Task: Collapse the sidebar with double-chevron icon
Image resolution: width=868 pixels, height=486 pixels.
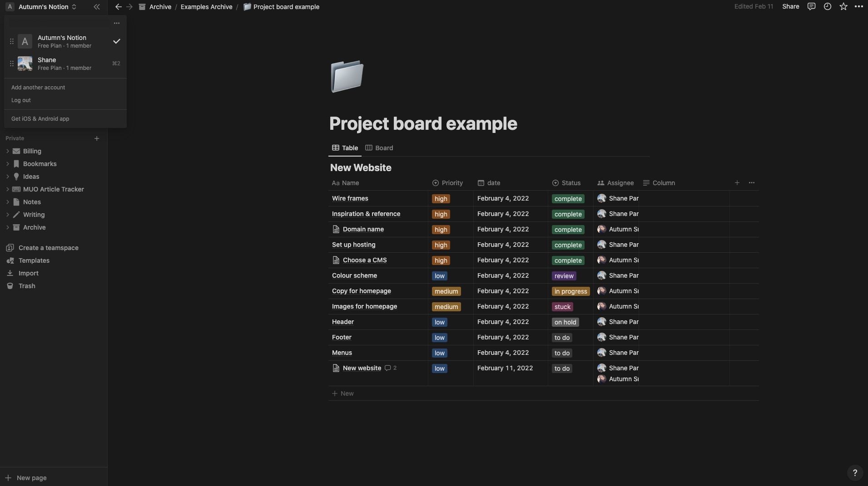Action: click(x=97, y=7)
